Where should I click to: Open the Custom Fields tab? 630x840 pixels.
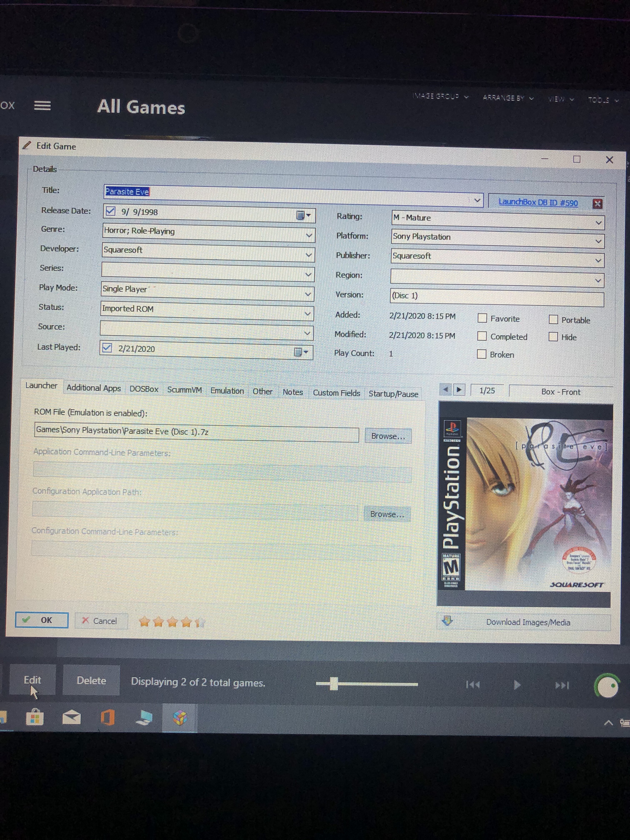(x=336, y=393)
